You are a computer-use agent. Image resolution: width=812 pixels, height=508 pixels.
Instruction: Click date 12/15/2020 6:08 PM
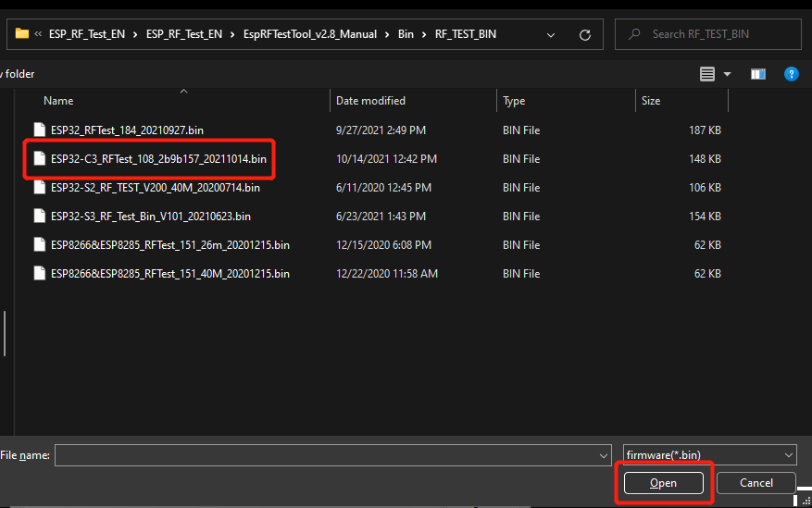point(383,244)
